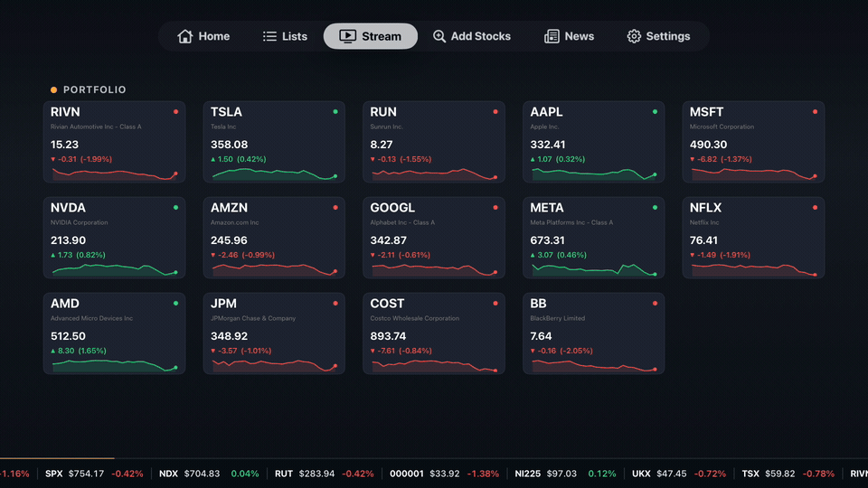Click the META sparkline chart
This screenshot has height=488, width=868.
(594, 270)
